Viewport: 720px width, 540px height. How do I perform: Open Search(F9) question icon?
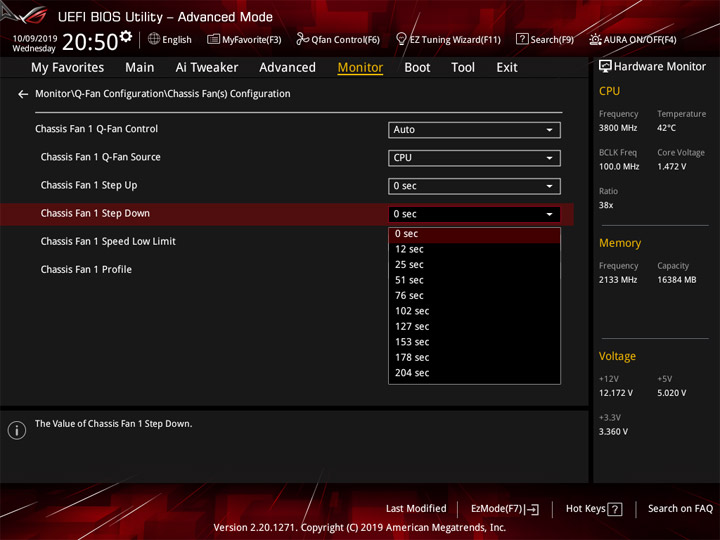[x=522, y=39]
